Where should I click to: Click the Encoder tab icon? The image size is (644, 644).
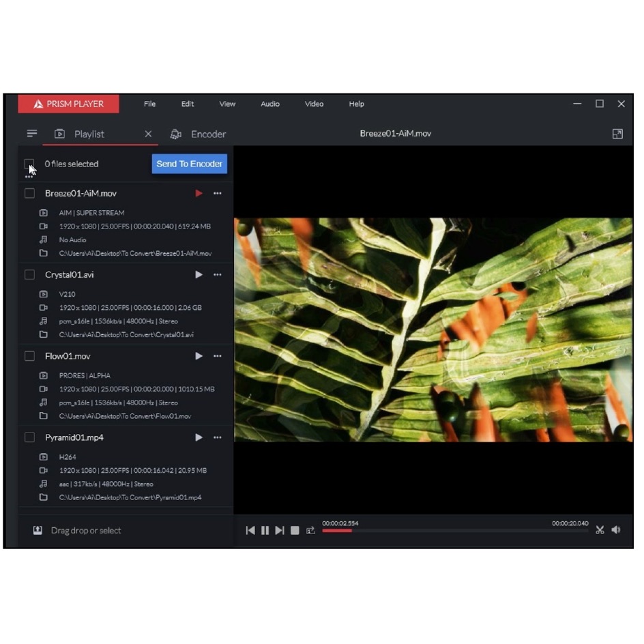pyautogui.click(x=176, y=134)
